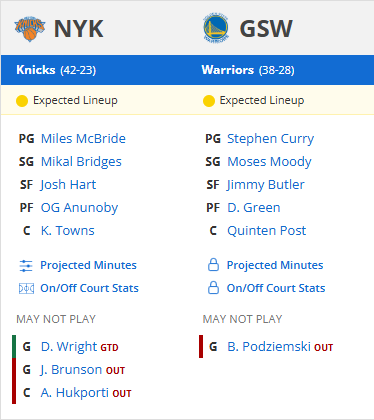The width and height of the screenshot is (374, 420).
Task: Open K. Towns player link
Action: coord(68,231)
